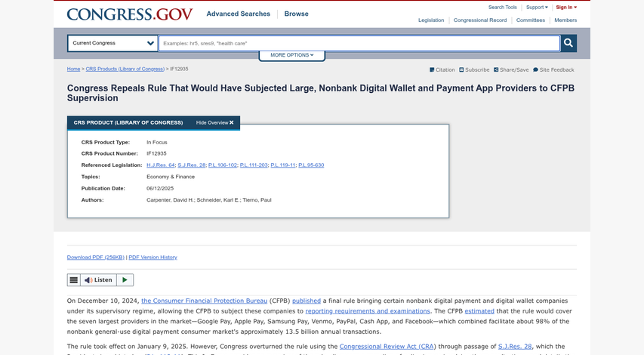The height and width of the screenshot is (355, 644).
Task: Click the Subscribe icon link
Action: 474,69
